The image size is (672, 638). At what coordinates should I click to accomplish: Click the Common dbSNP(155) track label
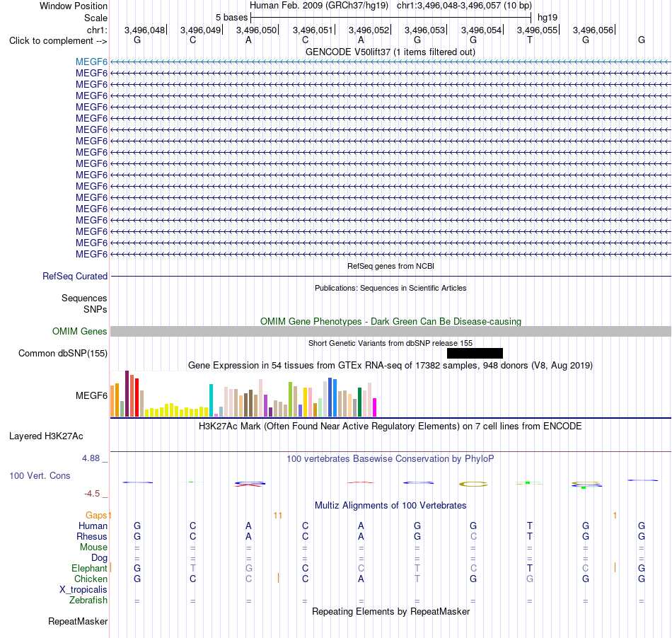(x=62, y=353)
